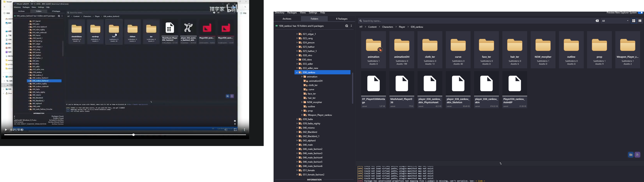
Task: Open the outline folder thumbnail
Action: (x=571, y=50)
